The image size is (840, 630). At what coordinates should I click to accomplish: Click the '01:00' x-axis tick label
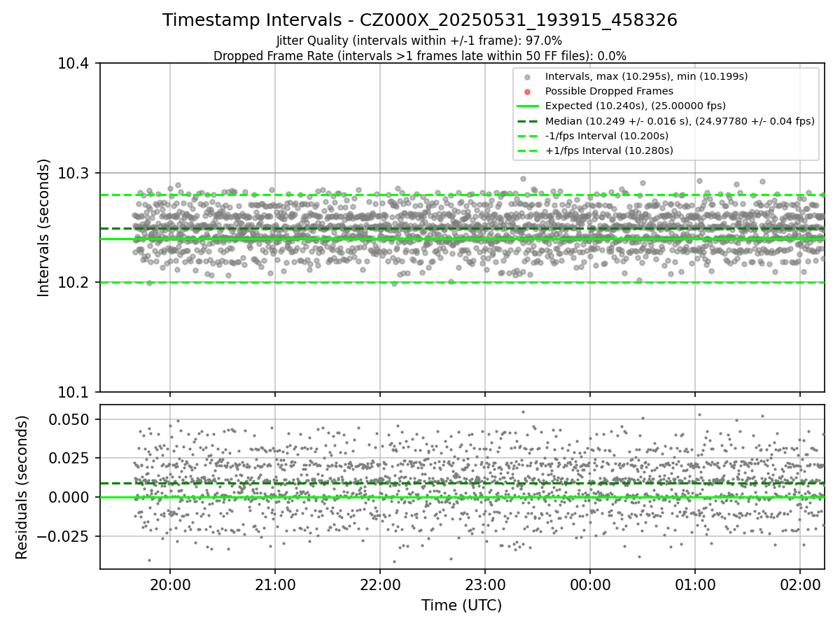(695, 584)
